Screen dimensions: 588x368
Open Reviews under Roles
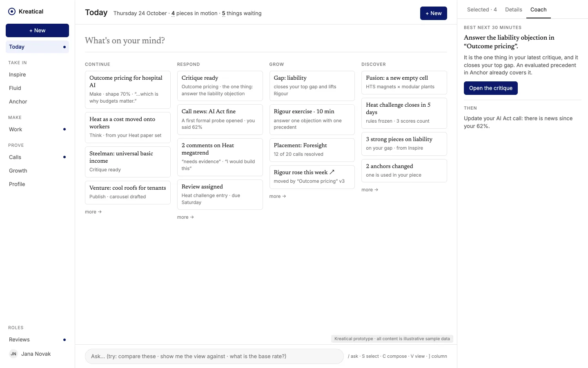click(x=37, y=339)
